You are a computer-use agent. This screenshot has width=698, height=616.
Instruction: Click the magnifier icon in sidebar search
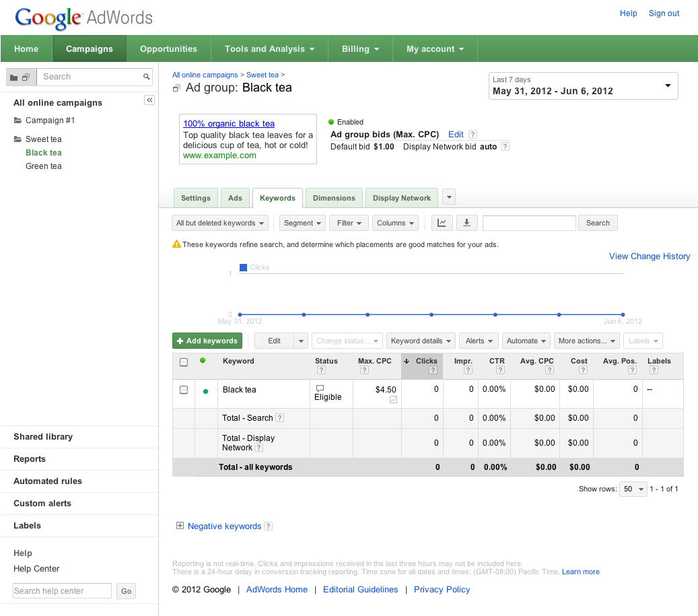tap(146, 77)
